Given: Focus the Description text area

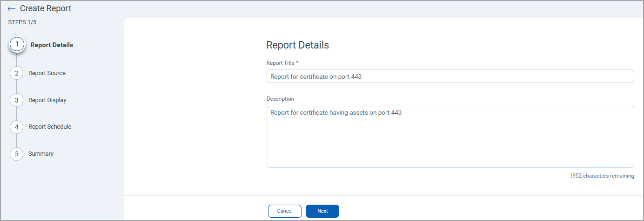Looking at the screenshot, I should click(x=450, y=137).
